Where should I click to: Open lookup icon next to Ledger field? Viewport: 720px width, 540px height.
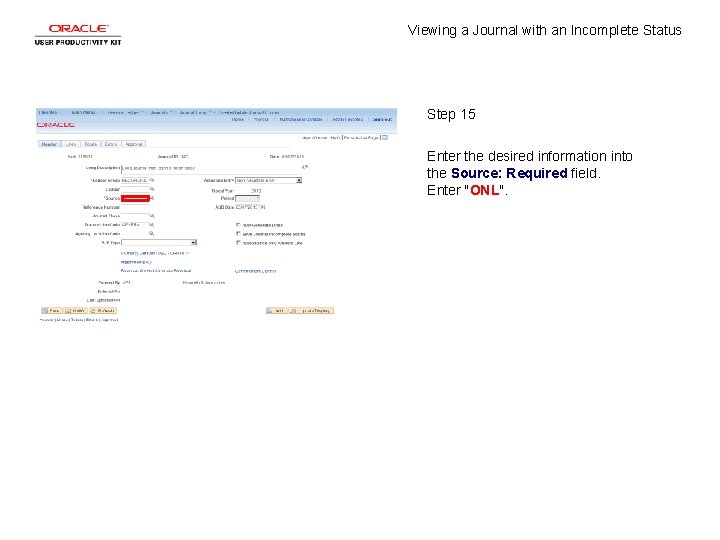pos(152,189)
